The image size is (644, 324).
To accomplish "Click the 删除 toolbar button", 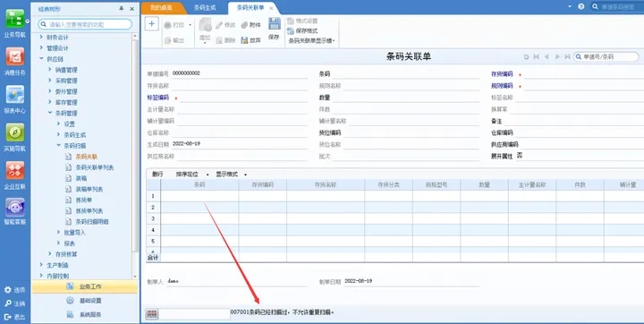I will click(x=225, y=40).
